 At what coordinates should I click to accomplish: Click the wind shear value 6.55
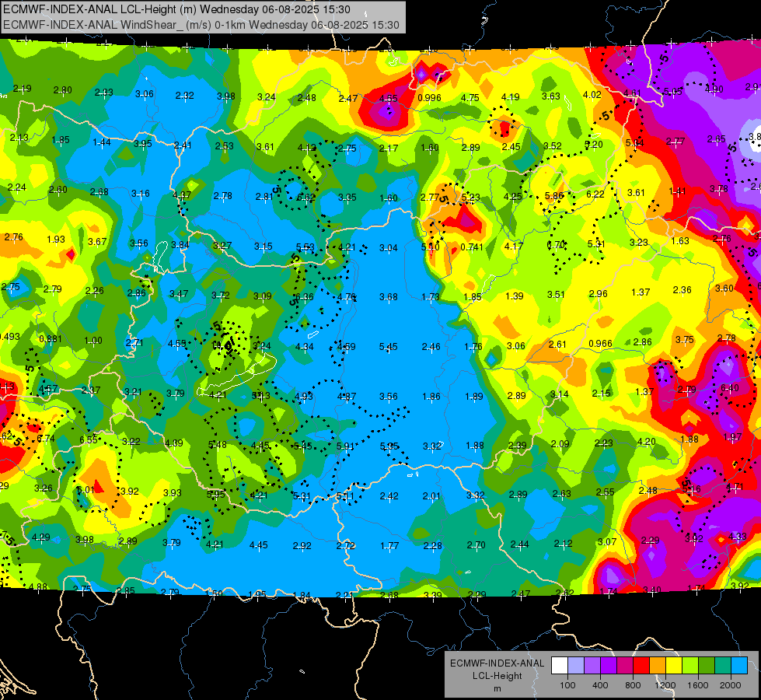pyautogui.click(x=89, y=439)
